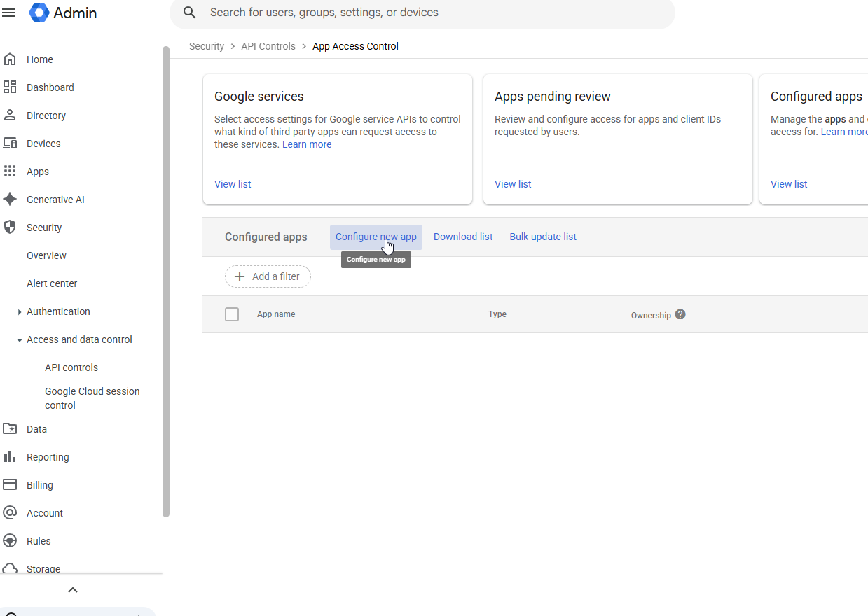Screen dimensions: 868x616
Task: Click Learn more in Google services card
Action: click(x=307, y=144)
